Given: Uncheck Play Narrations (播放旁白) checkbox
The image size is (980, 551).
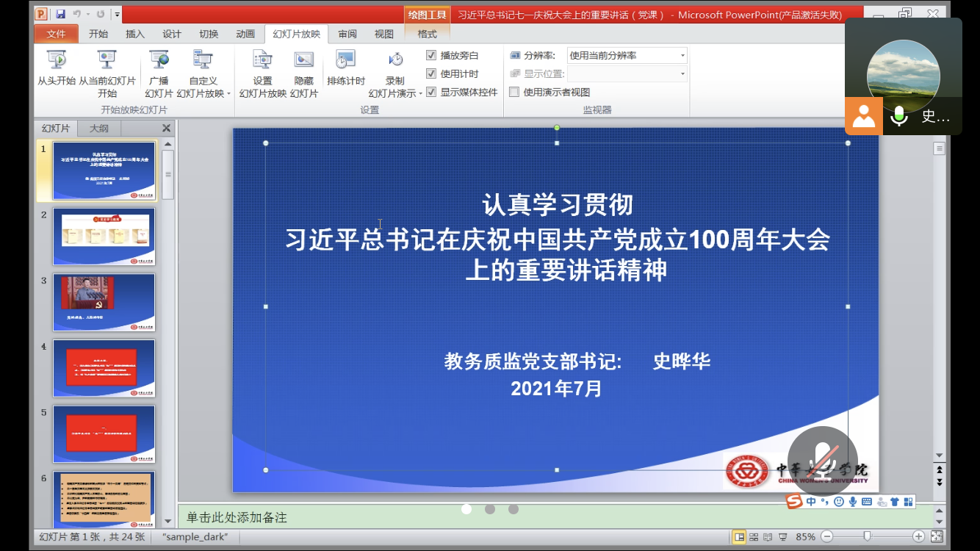Looking at the screenshot, I should click(x=431, y=55).
